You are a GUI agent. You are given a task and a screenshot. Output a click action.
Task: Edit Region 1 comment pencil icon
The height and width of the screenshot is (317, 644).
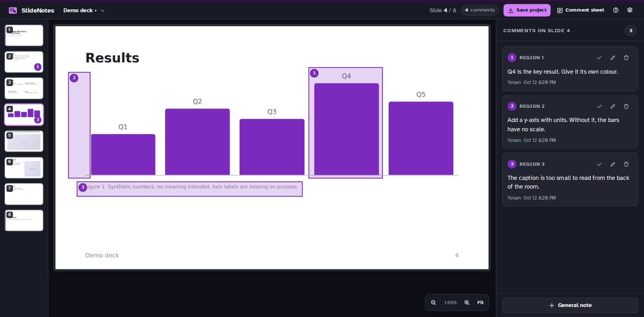click(613, 58)
